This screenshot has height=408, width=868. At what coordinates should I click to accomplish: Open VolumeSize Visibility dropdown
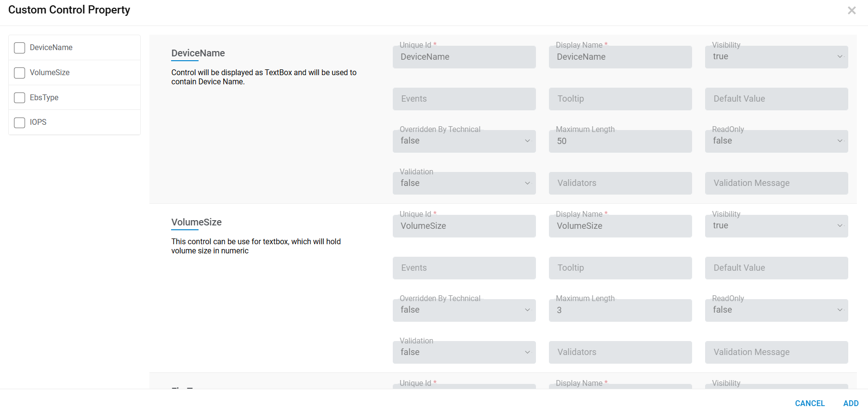coord(776,226)
